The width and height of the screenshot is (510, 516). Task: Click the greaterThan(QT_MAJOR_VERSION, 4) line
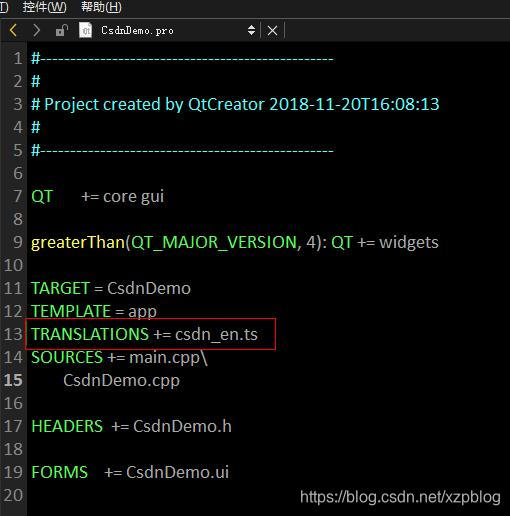point(235,242)
